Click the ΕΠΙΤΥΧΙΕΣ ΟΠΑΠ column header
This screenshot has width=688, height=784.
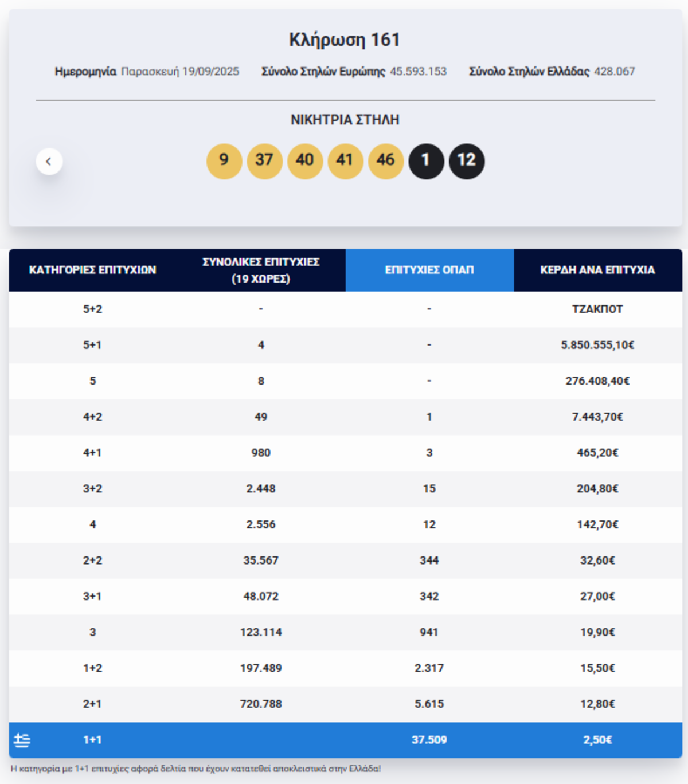click(429, 270)
